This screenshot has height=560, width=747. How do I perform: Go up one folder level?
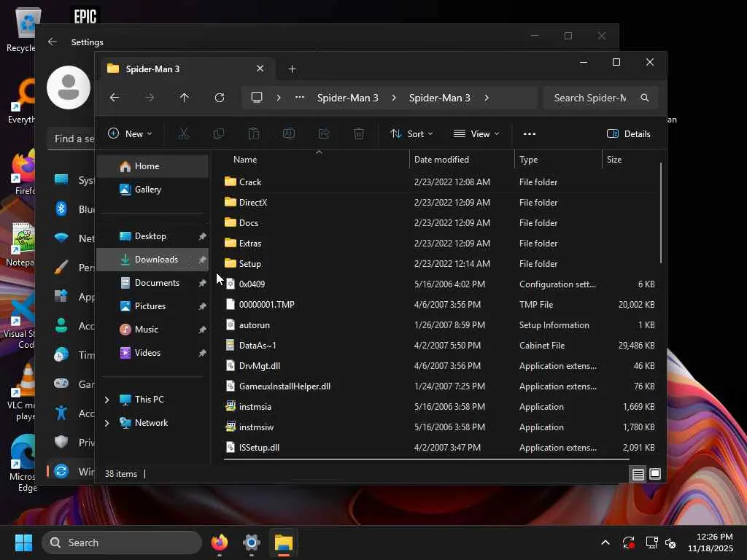[185, 98]
